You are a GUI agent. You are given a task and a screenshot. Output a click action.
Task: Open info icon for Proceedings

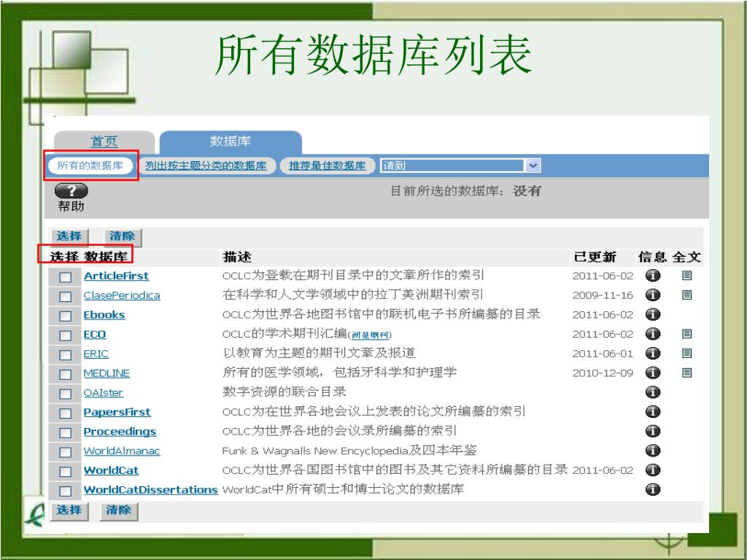click(653, 431)
